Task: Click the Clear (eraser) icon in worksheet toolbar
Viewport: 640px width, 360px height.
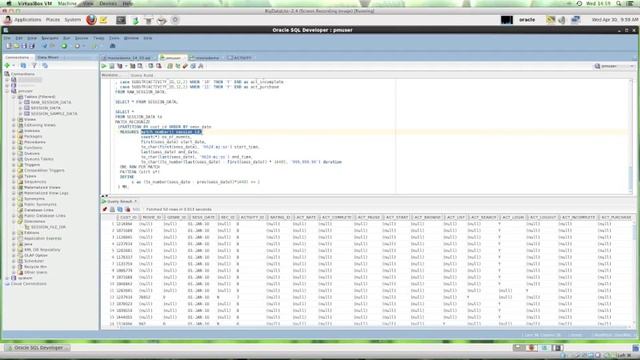Action: tap(185, 66)
